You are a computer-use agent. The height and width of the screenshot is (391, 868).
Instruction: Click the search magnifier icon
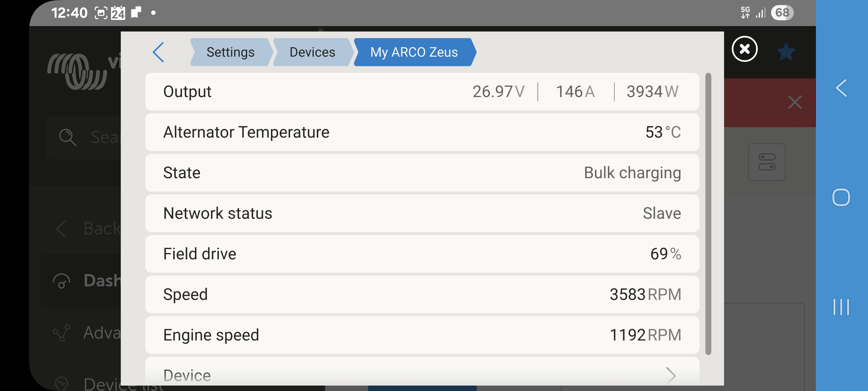pos(68,138)
